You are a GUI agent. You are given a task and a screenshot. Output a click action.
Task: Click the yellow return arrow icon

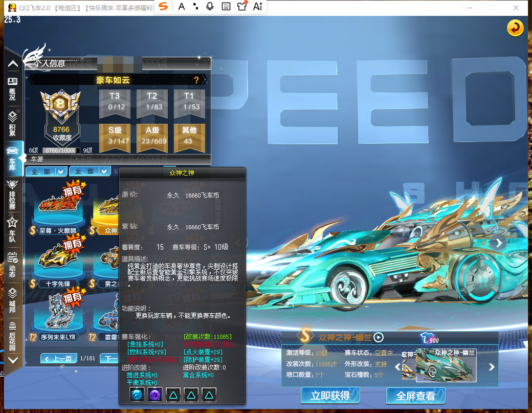[x=515, y=28]
